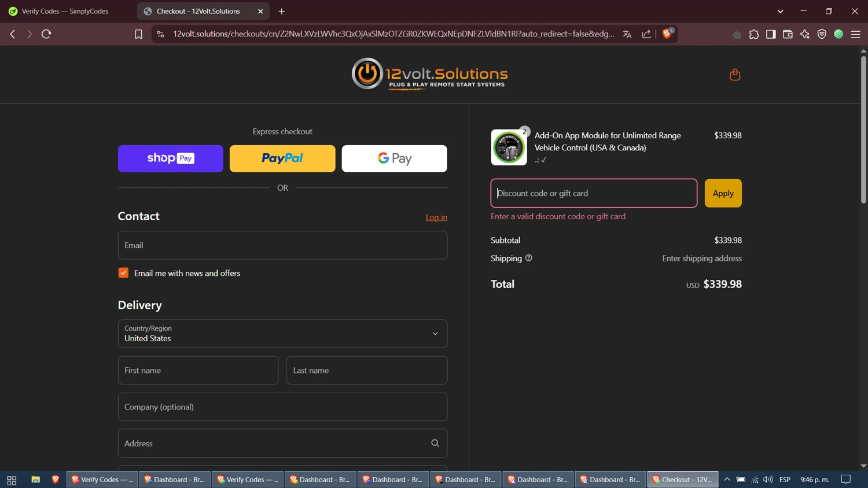Click the Company (optional) field
The height and width of the screenshot is (488, 868).
pyautogui.click(x=282, y=407)
